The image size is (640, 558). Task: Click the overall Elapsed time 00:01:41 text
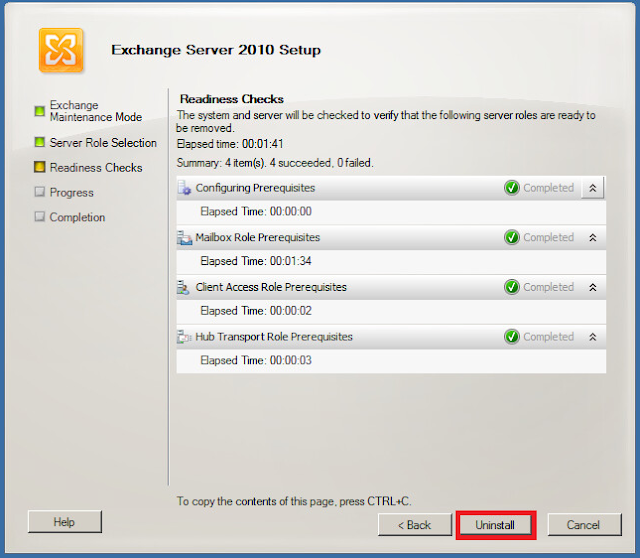230,144
